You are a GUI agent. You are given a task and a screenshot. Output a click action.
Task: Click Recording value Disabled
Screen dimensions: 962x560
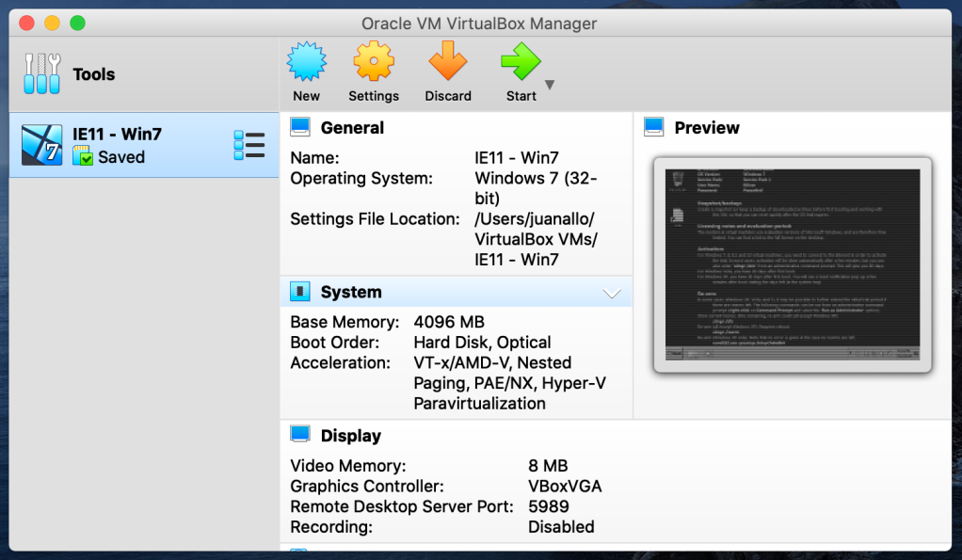coord(561,527)
